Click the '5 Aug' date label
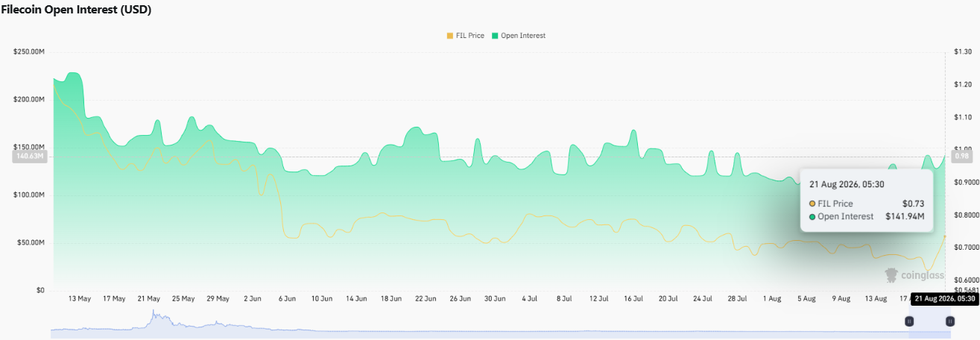 pos(806,298)
